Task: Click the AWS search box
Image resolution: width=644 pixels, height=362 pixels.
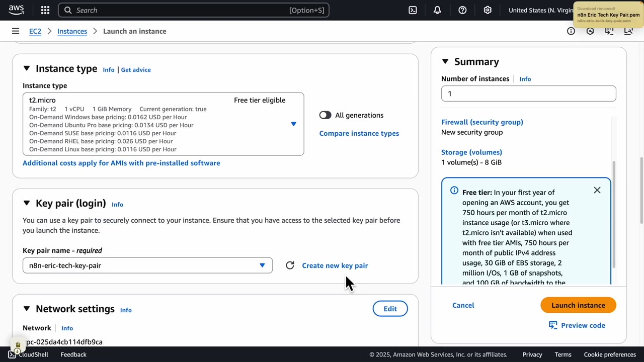Action: (194, 10)
